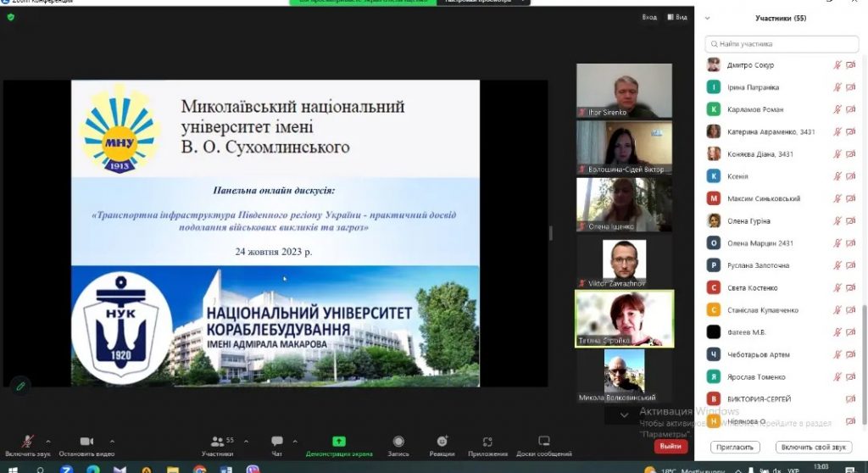Screen dimensions: 868x473
Task: Toggle the Участники participants panel
Action: click(x=217, y=442)
